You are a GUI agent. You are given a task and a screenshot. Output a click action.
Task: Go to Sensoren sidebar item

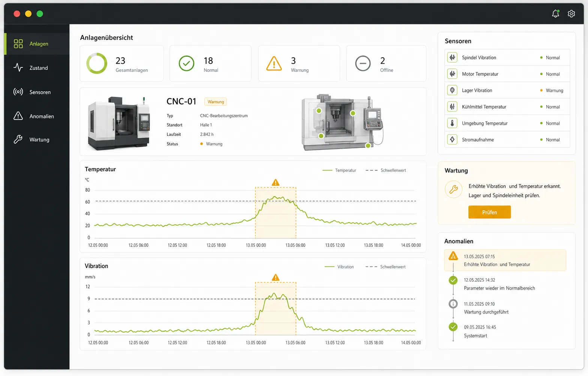[x=37, y=92]
